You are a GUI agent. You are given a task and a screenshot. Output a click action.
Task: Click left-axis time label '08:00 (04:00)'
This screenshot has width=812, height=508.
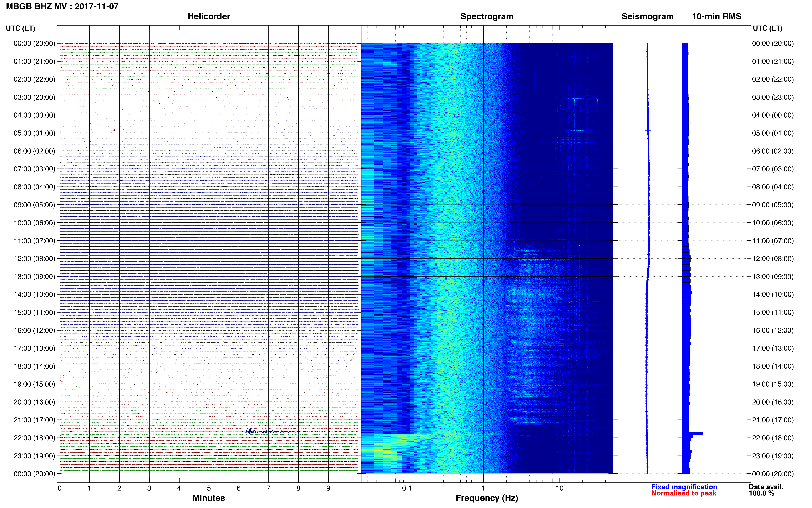point(34,187)
